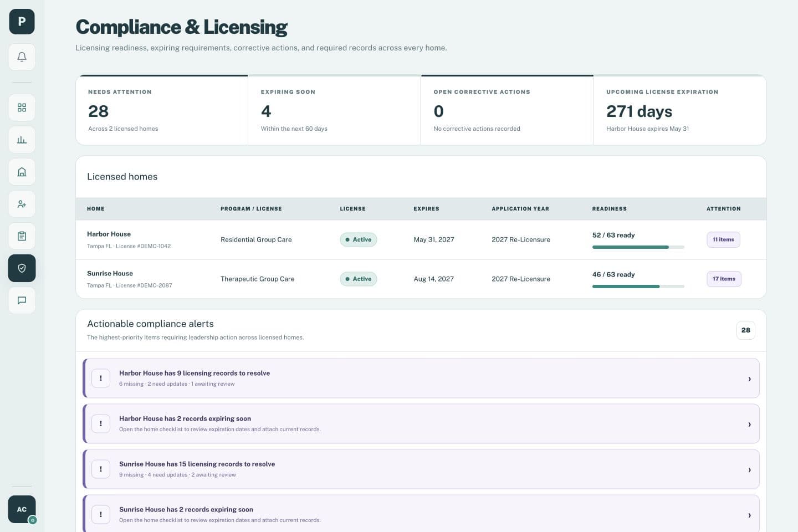The image size is (798, 532).
Task: Expand Sunrise House 15 licensing records chevron
Action: point(749,470)
